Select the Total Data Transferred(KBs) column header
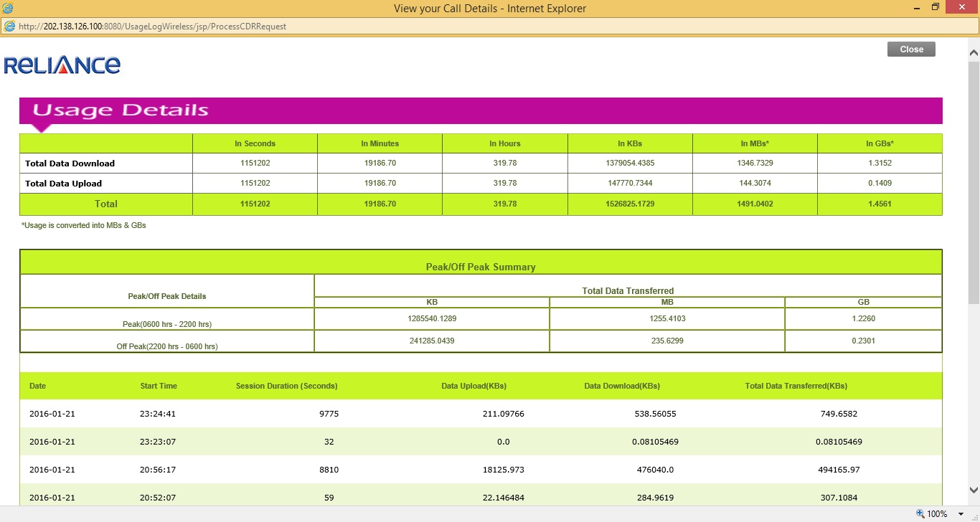 (x=796, y=386)
